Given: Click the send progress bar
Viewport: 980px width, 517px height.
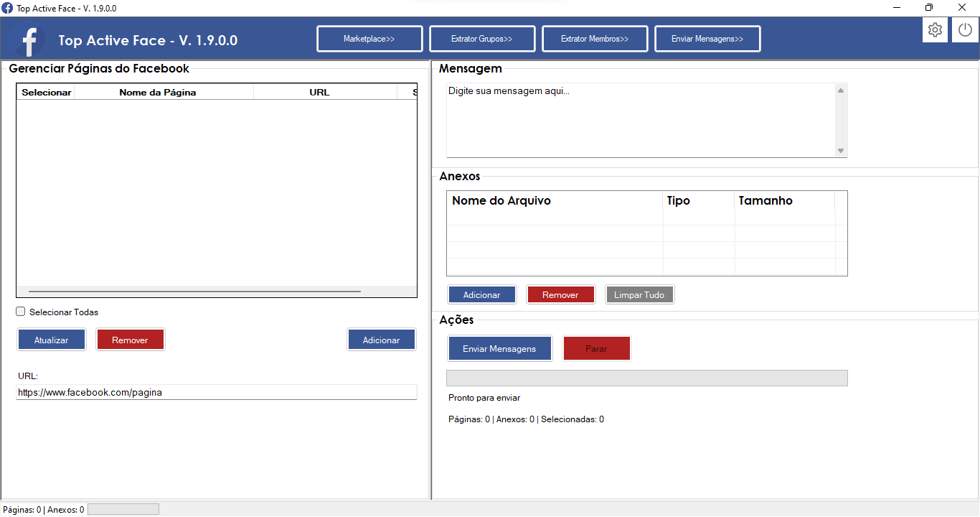Looking at the screenshot, I should pyautogui.click(x=646, y=378).
